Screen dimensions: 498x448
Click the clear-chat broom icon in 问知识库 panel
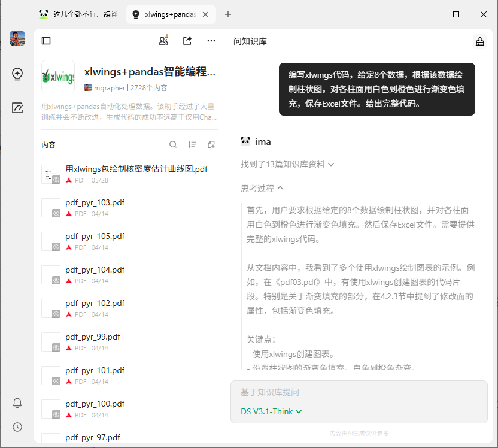[479, 41]
